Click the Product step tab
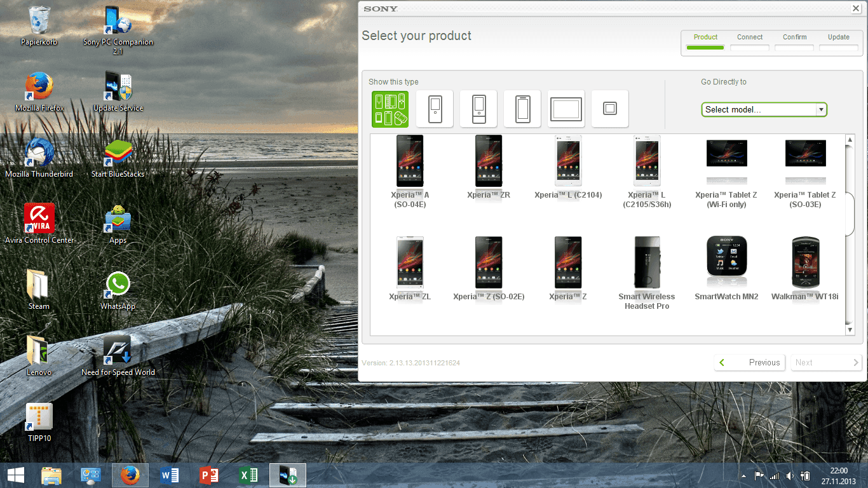The width and height of the screenshot is (868, 488). pos(705,42)
